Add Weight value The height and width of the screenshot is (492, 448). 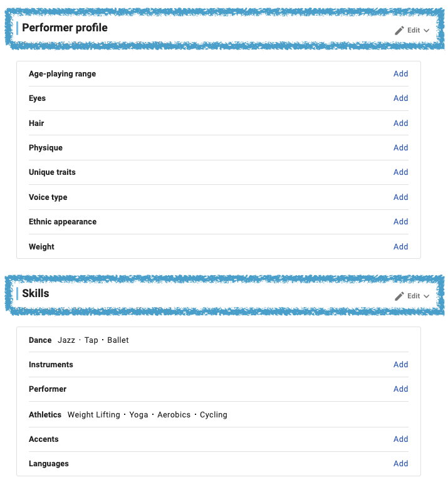[400, 247]
